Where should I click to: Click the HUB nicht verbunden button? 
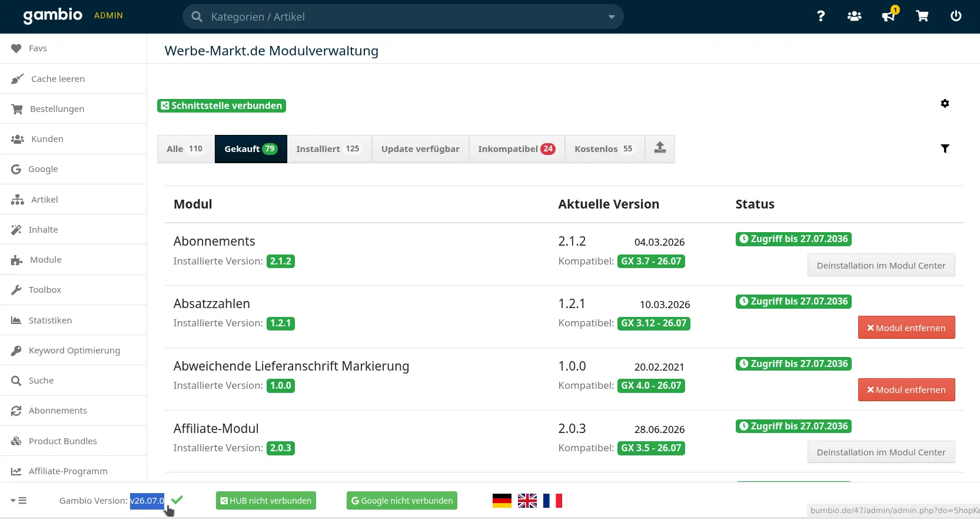(x=266, y=501)
